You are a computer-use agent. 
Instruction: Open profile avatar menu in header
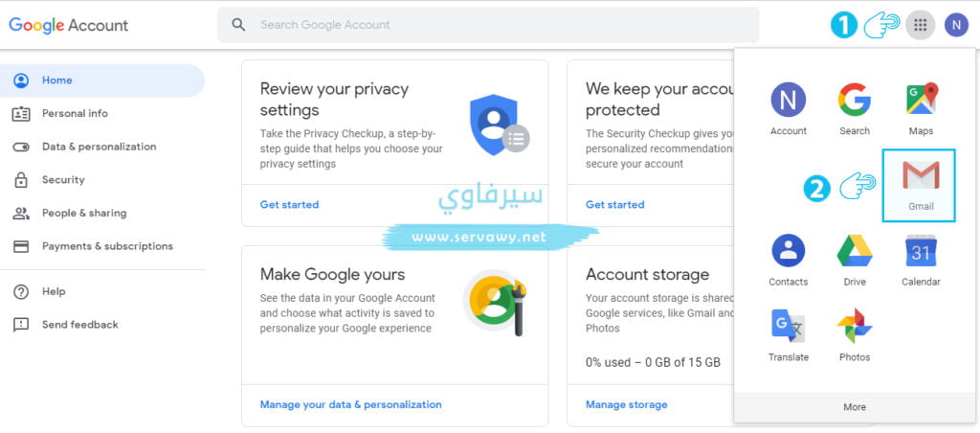[956, 25]
